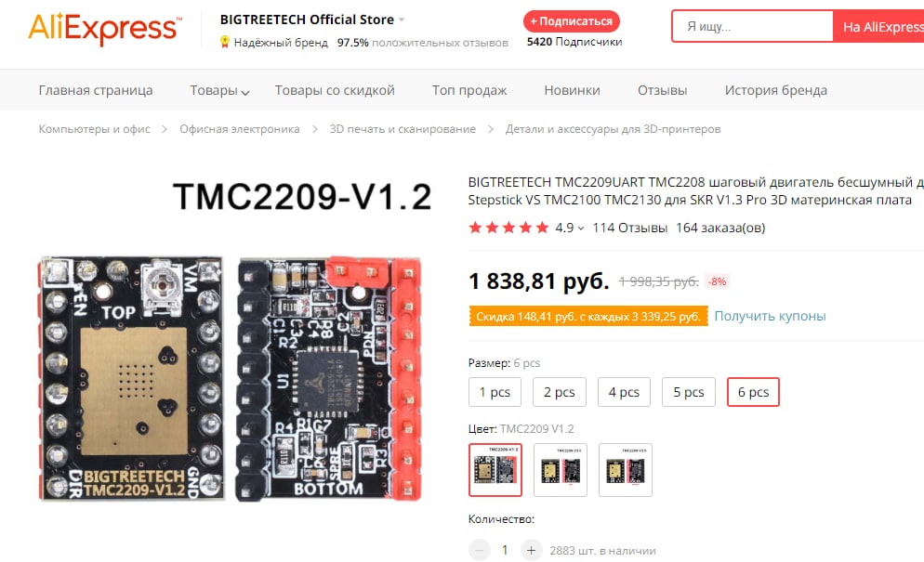Select the 1 pcs size option
This screenshot has width=924, height=562.
(x=495, y=392)
